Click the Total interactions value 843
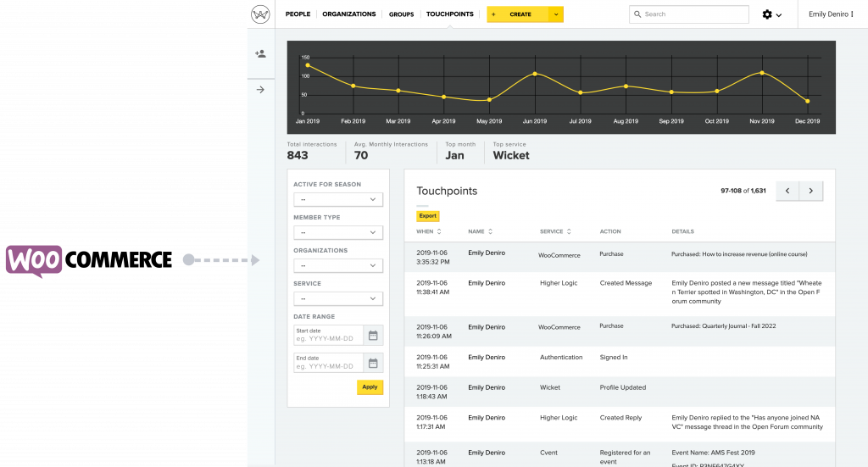This screenshot has width=868, height=467. click(298, 155)
